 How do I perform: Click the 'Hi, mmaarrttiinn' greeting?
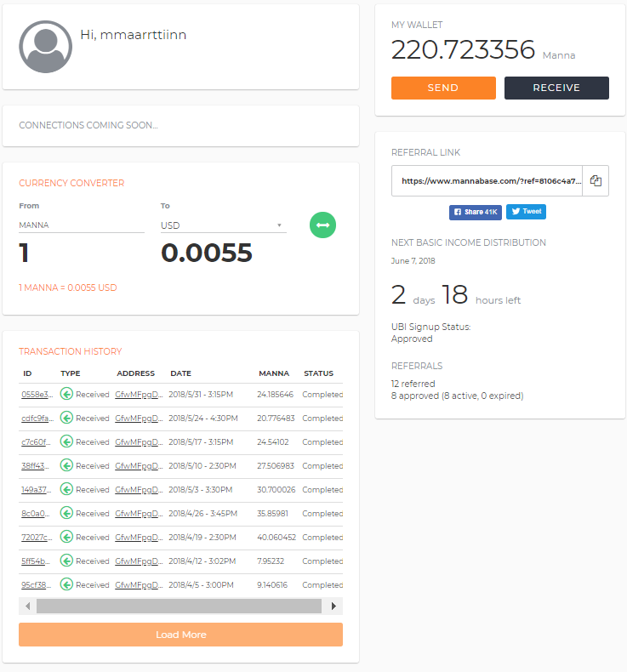pyautogui.click(x=134, y=35)
